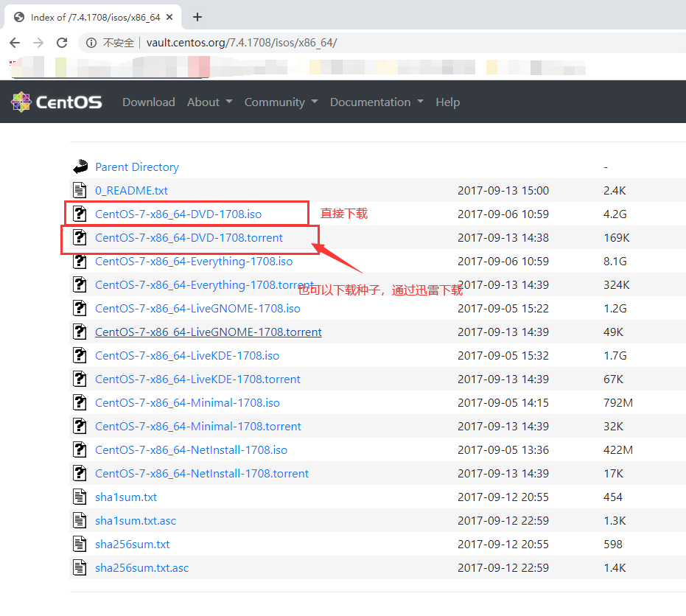Download CentOS-7-x86_64-Everything-1708.torrent

pyautogui.click(x=204, y=285)
